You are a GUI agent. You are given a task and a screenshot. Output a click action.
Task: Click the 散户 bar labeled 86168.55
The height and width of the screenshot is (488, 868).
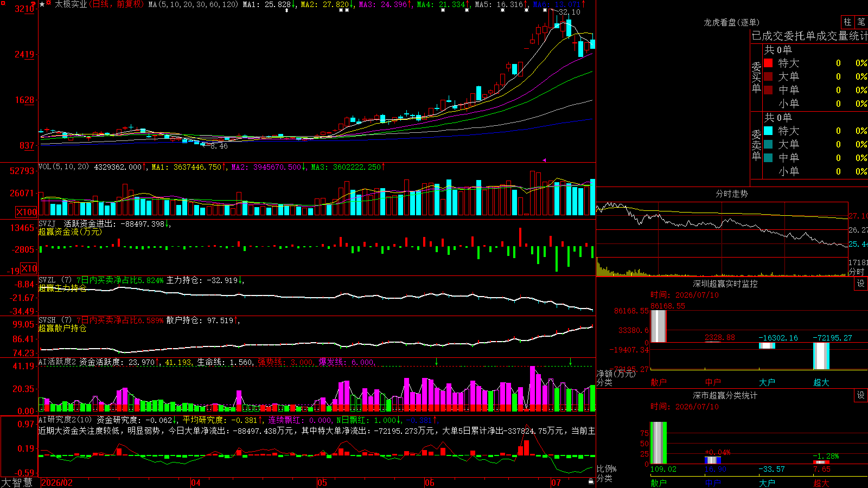coord(658,326)
